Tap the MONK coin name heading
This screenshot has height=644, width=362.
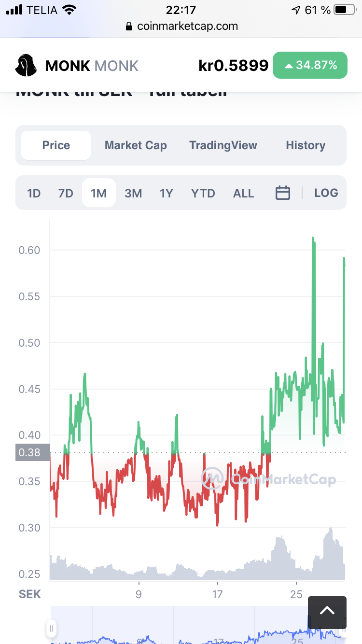tap(68, 66)
